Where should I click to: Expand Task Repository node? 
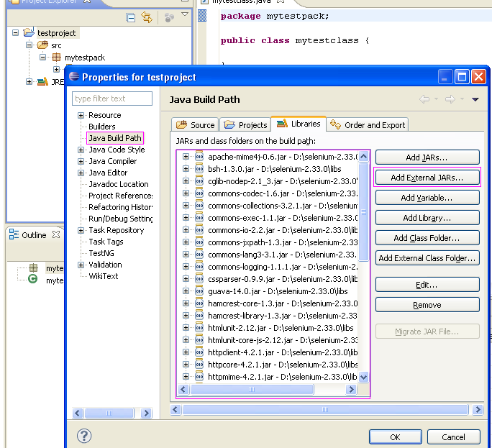(81, 230)
